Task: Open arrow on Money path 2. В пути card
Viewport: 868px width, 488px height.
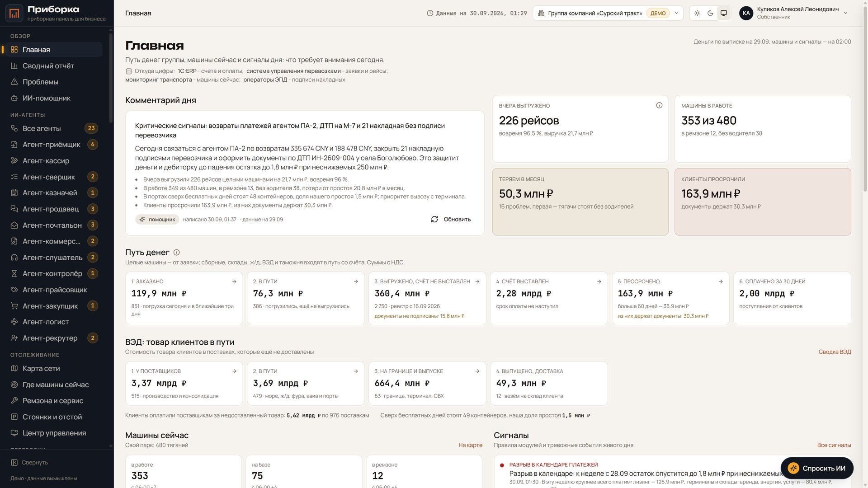Action: pos(356,282)
